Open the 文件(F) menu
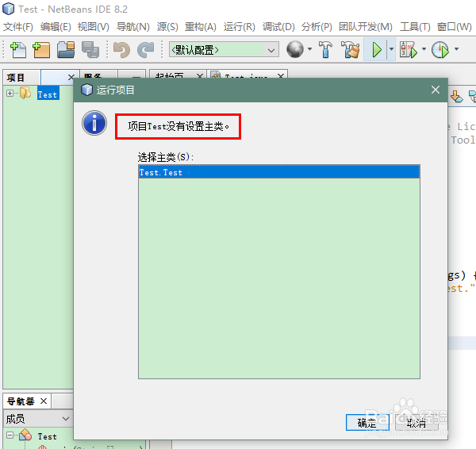 pos(18,27)
